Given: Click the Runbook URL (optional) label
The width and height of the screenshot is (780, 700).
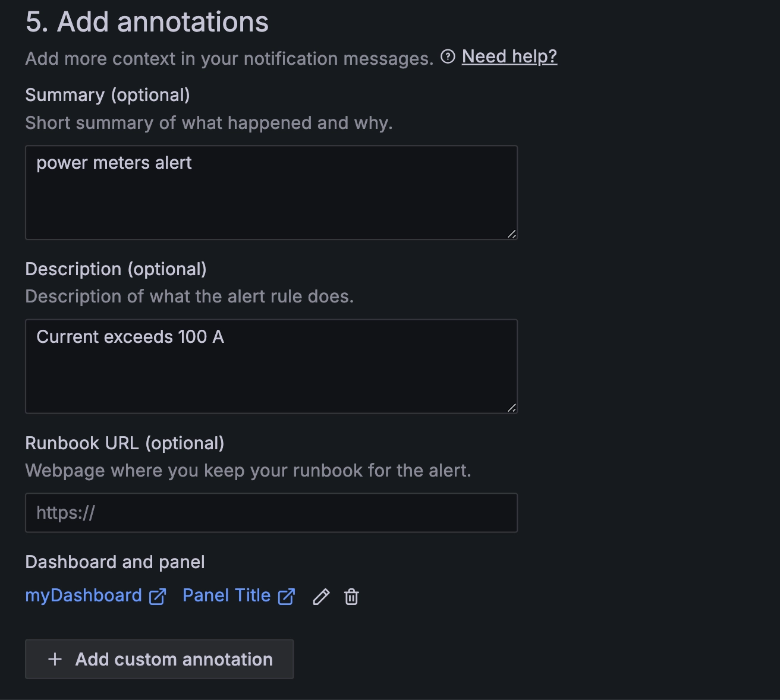Looking at the screenshot, I should coord(125,443).
